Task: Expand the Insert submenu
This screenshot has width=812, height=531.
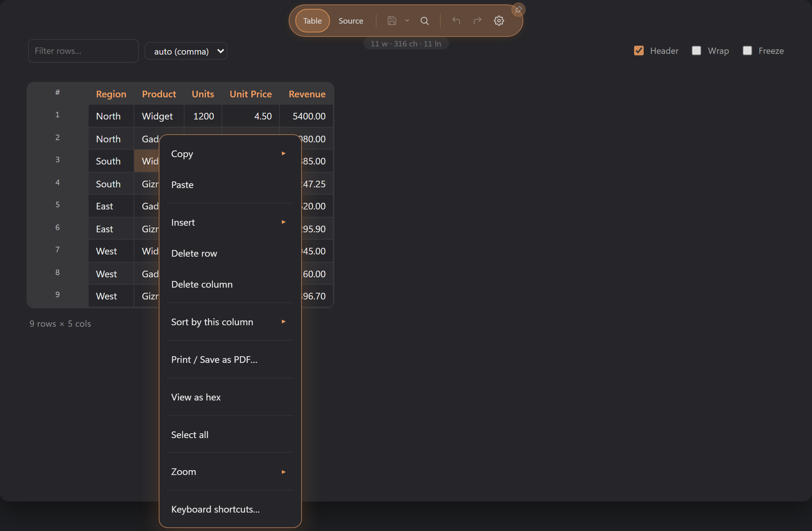Action: (230, 222)
